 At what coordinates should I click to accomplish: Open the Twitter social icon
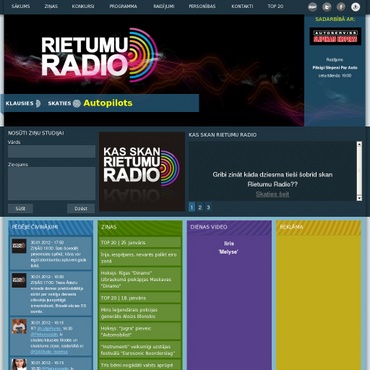pyautogui.click(x=327, y=7)
